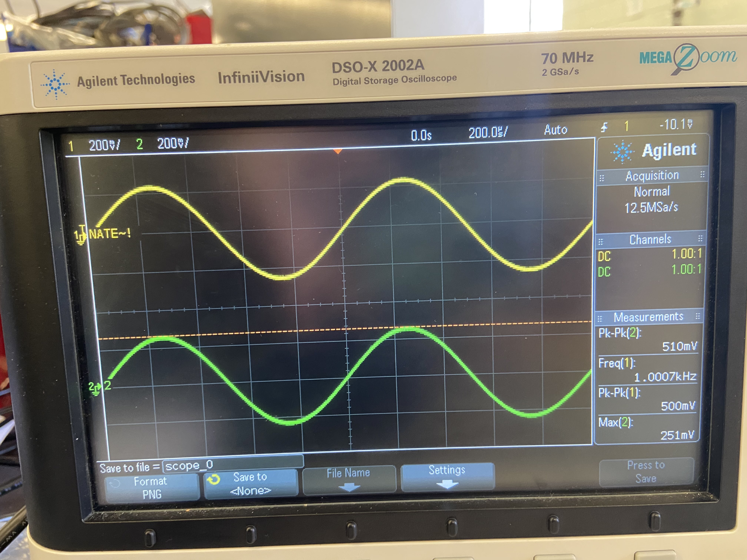
Task: Click the grip dots right of Acquisition
Action: coord(702,174)
